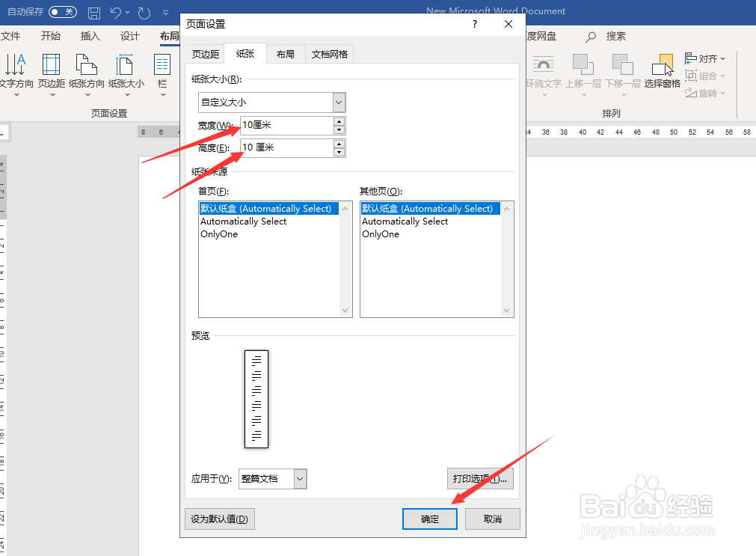Screen dimensions: 756x556
Task: Click the 取消 cancel button
Action: [493, 519]
